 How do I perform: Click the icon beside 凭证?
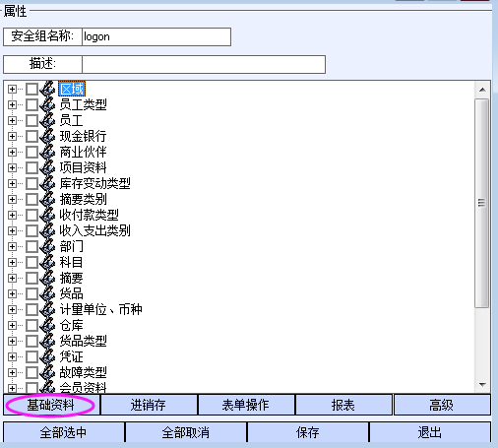(x=47, y=356)
